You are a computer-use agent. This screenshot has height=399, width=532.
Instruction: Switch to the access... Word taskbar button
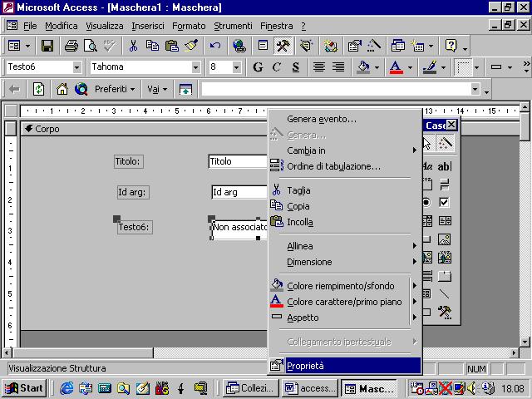coord(310,388)
